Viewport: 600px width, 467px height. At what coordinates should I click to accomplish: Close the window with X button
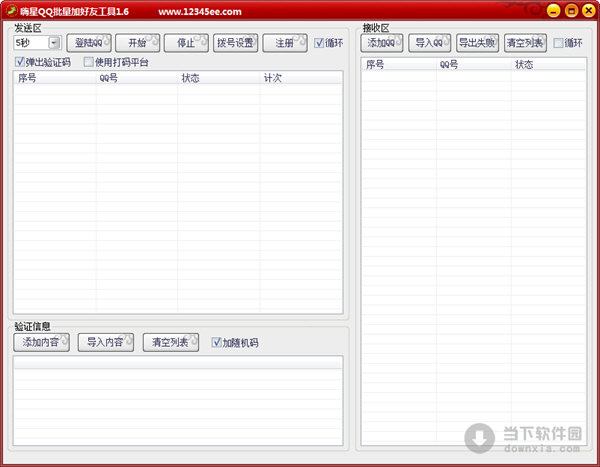(589, 11)
